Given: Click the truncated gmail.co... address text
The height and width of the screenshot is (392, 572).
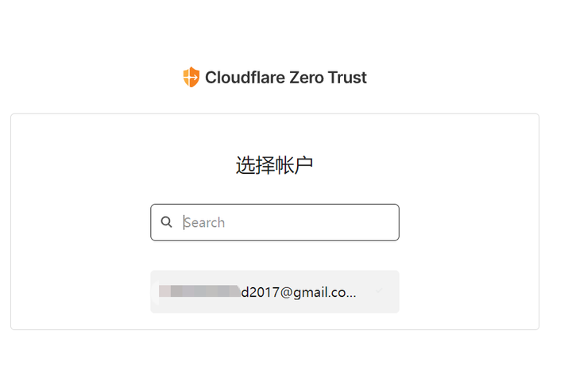Looking at the screenshot, I should pyautogui.click(x=299, y=292).
